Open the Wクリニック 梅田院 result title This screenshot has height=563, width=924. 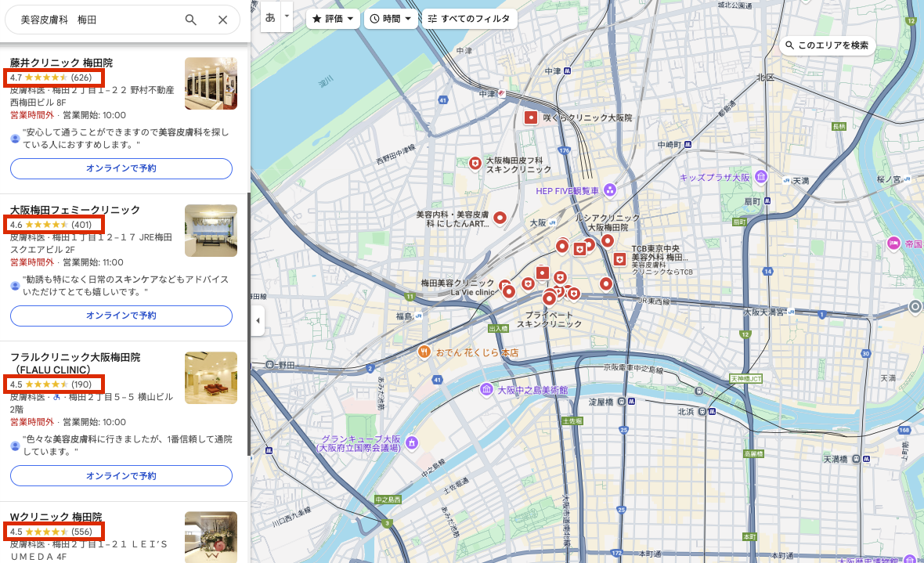[x=56, y=517]
